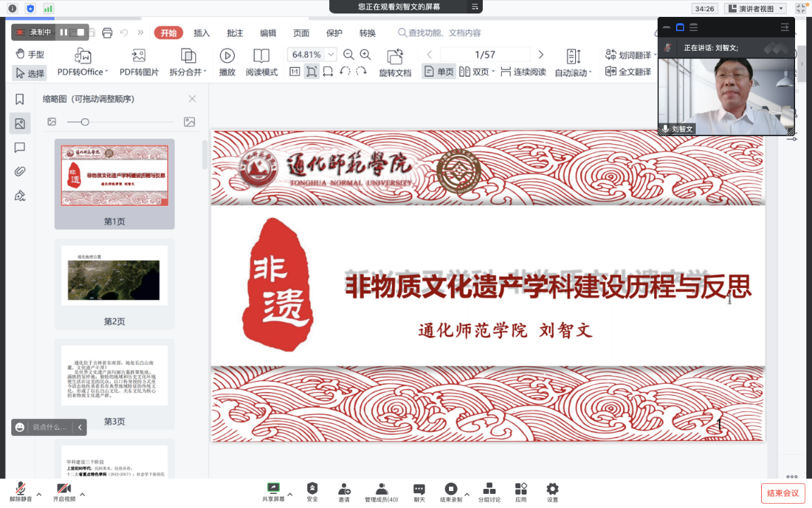Open the 开始 ribbon tab

[x=168, y=32]
